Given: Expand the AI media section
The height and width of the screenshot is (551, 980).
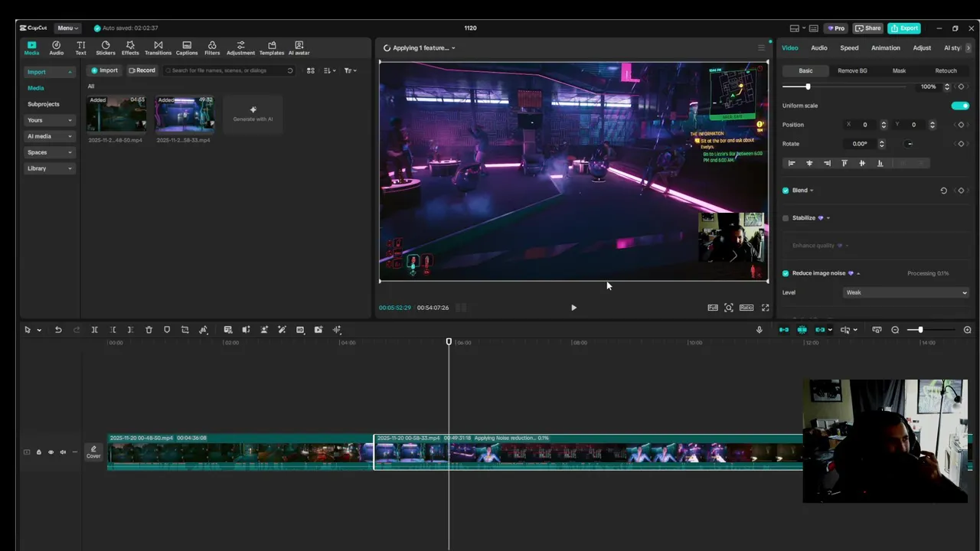Looking at the screenshot, I should click(49, 136).
